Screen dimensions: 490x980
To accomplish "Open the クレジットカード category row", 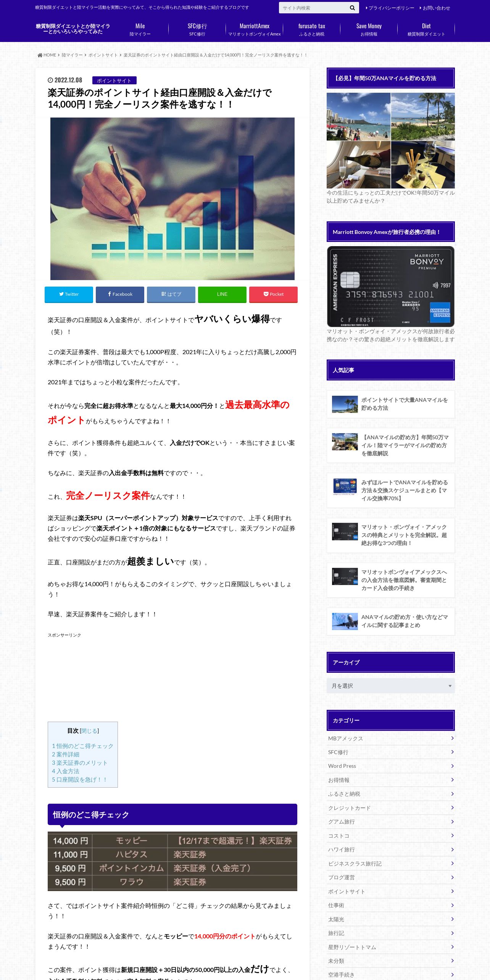I will click(390, 808).
